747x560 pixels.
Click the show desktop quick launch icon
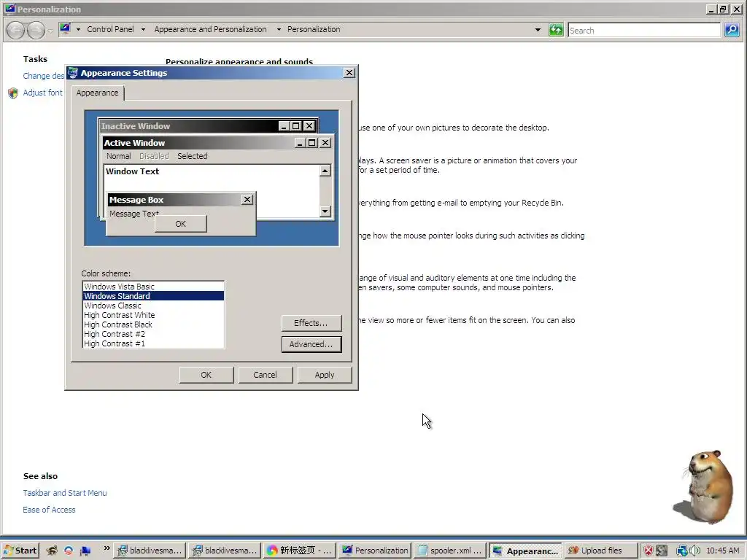pyautogui.click(x=85, y=551)
